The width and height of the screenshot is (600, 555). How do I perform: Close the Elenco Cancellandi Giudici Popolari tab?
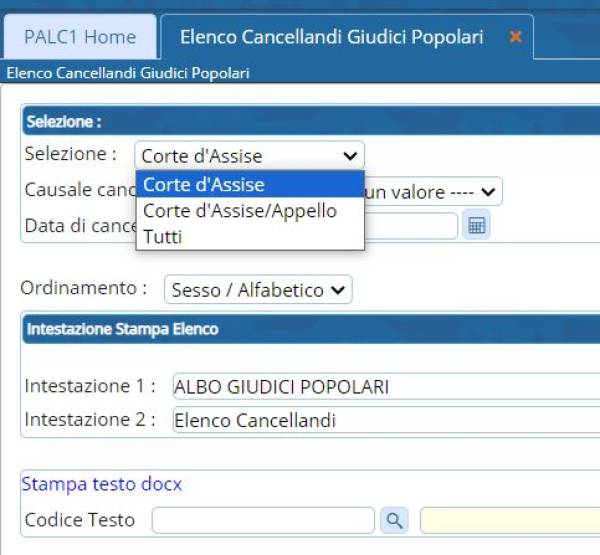tap(515, 37)
